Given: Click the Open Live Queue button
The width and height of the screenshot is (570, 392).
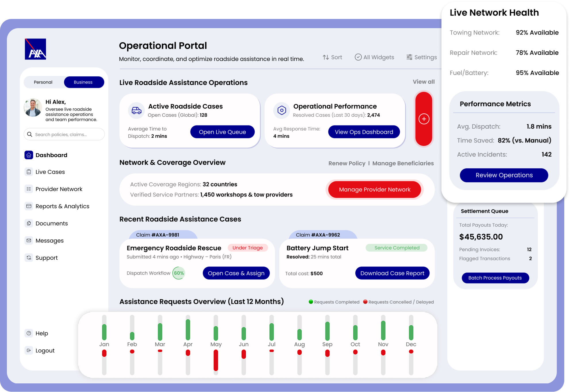Looking at the screenshot, I should [x=222, y=132].
